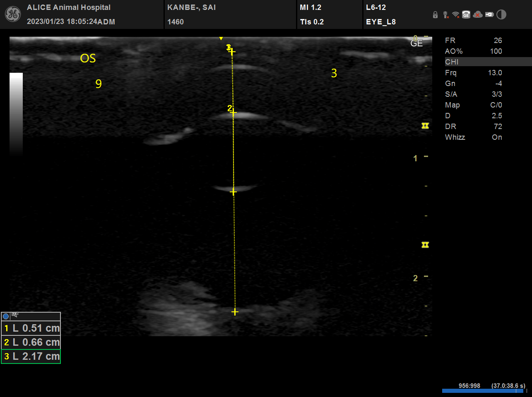The image size is (532, 397).
Task: Click the Wi-Fi disconnected icon
Action: pyautogui.click(x=456, y=15)
